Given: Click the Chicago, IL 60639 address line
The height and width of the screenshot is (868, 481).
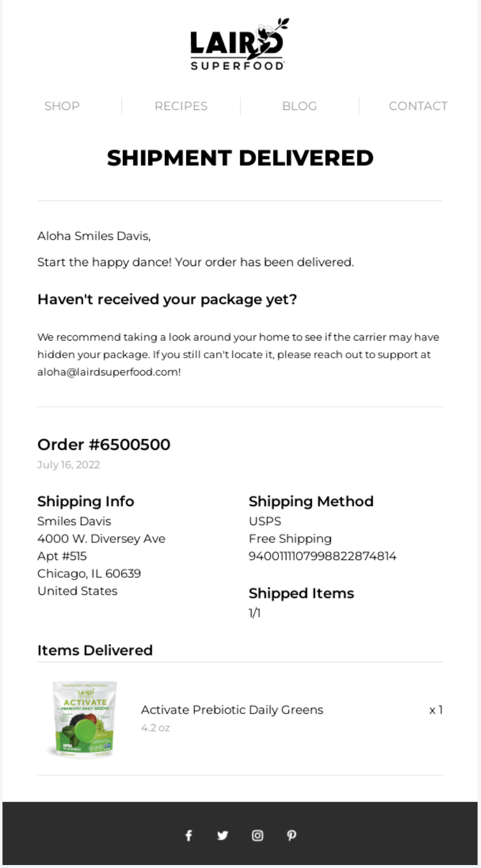Looking at the screenshot, I should click(x=89, y=574).
